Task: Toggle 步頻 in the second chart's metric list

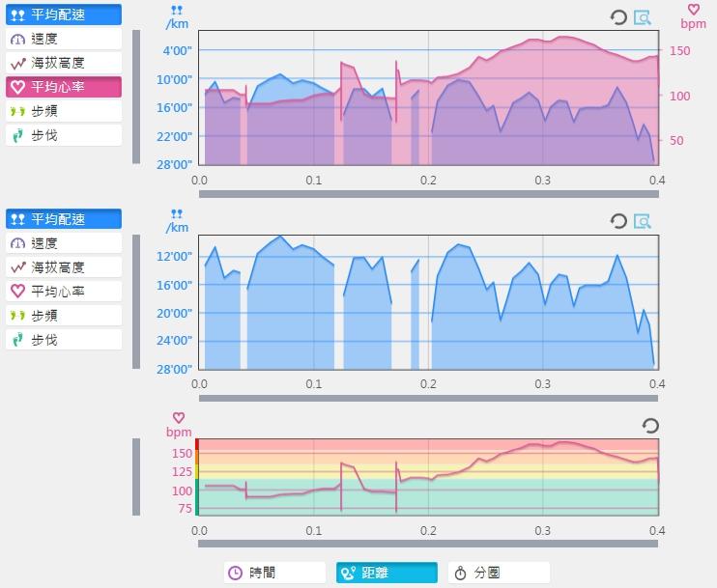Action: tap(64, 316)
